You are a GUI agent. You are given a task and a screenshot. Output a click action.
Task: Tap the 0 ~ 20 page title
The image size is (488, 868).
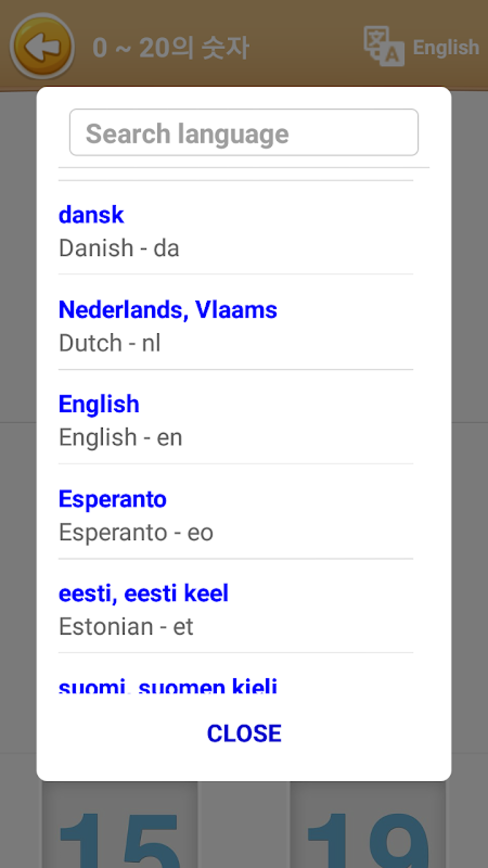click(x=170, y=48)
